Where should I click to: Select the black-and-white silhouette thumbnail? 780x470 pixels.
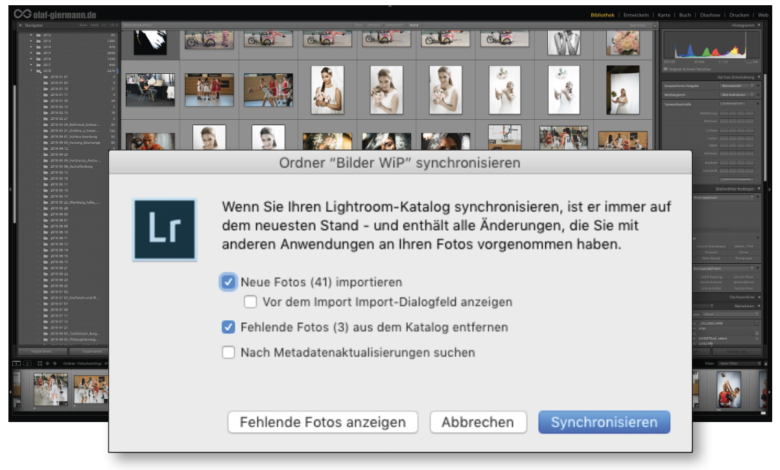(150, 42)
